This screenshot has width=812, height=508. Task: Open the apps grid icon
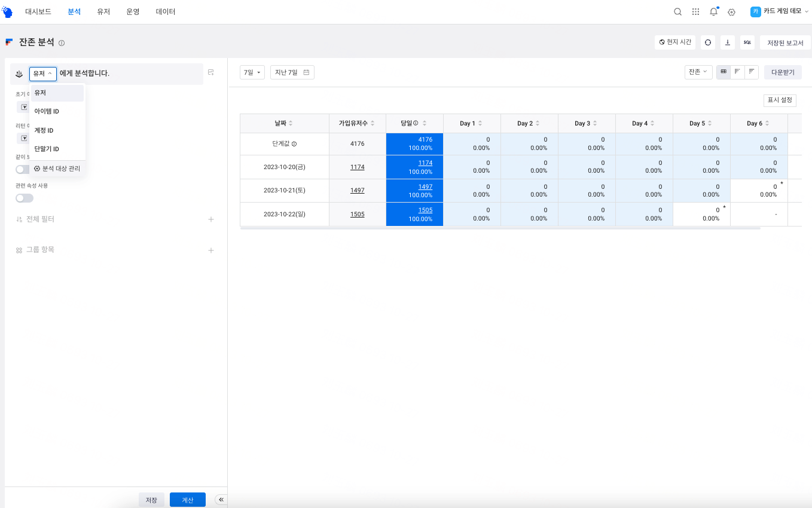pos(695,11)
